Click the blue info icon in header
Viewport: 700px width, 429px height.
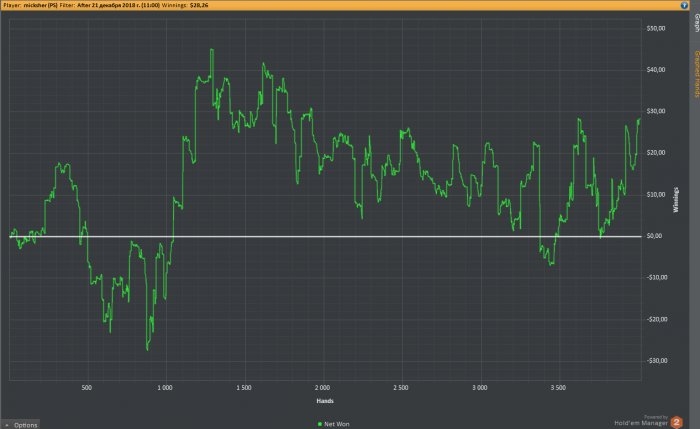[684, 5]
